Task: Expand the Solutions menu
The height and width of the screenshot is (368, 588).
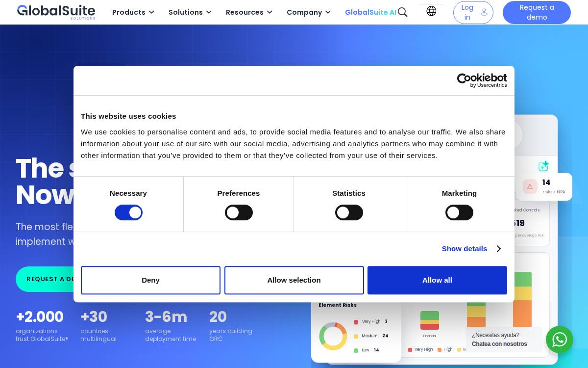Action: point(190,12)
